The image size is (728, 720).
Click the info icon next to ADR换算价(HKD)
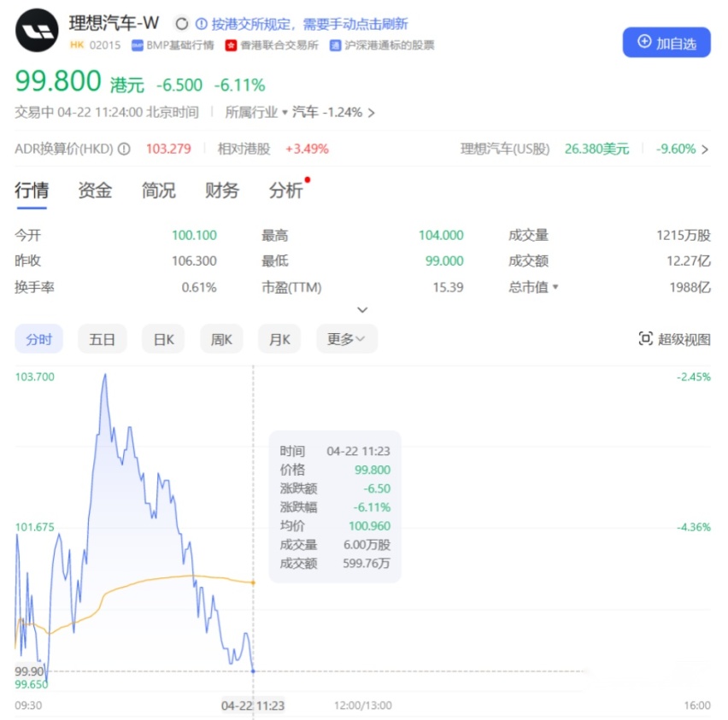pyautogui.click(x=124, y=149)
